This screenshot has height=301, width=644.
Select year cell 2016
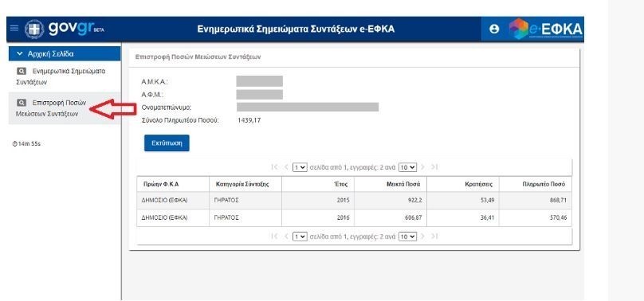tap(343, 217)
